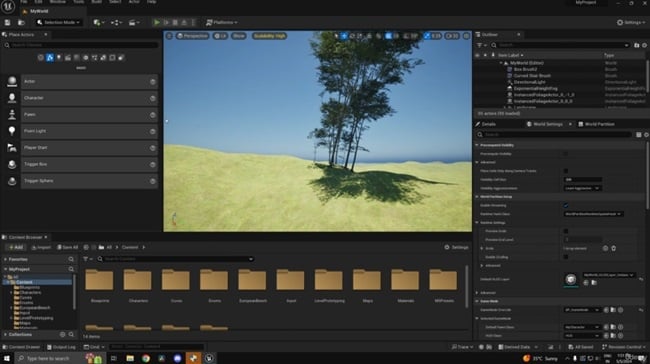Open the Content Drawer toolbar icon next to Save
The height and width of the screenshot is (364, 650).
click(x=21, y=22)
